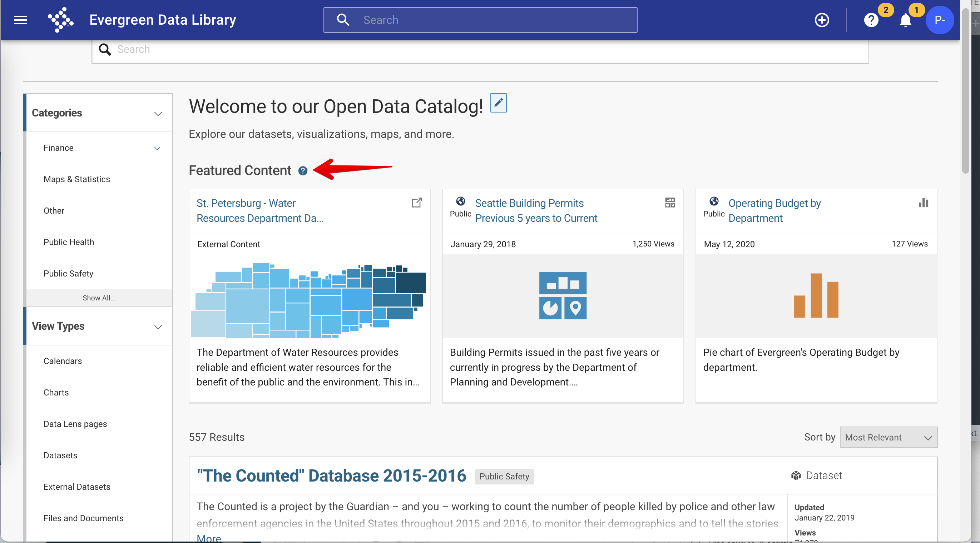980x543 pixels.
Task: Click the Featured Content help tooltip icon
Action: coord(303,171)
